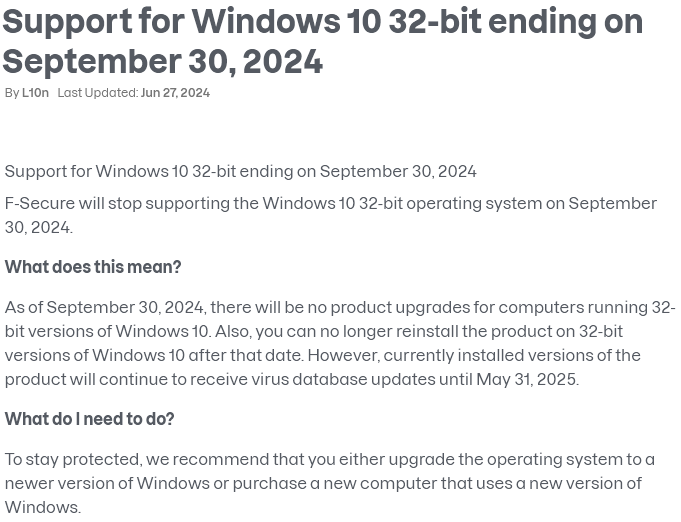The height and width of the screenshot is (522, 681).
Task: Click the 'What does this mean?' heading
Action: 93,267
